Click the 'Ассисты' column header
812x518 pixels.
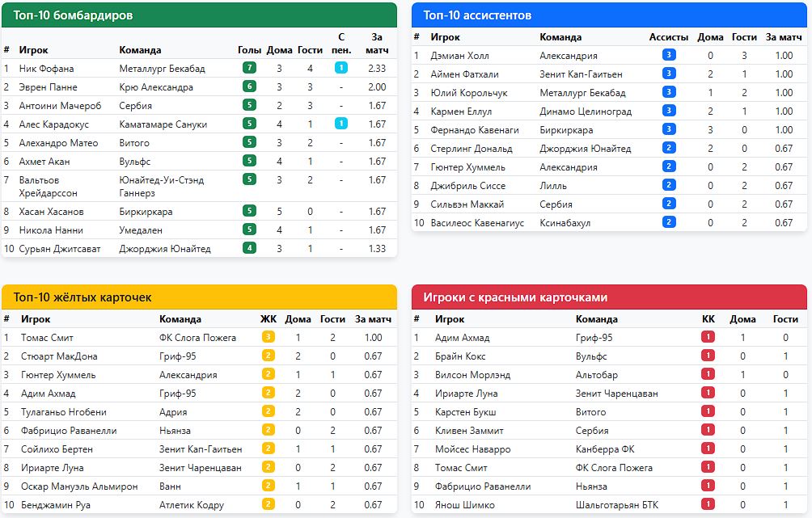tap(669, 36)
